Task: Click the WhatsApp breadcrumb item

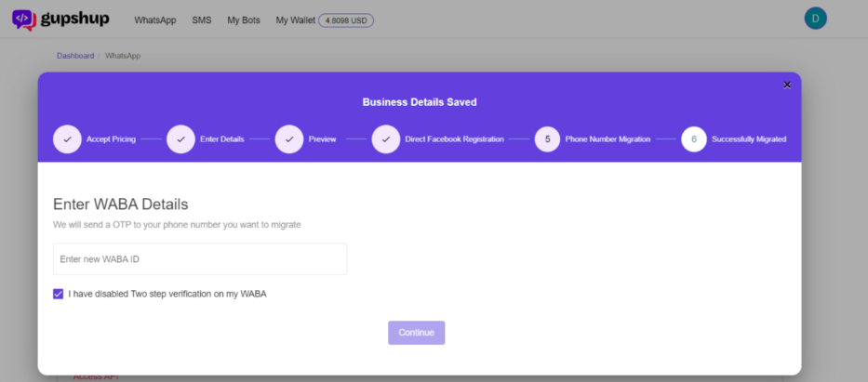Action: pos(123,56)
